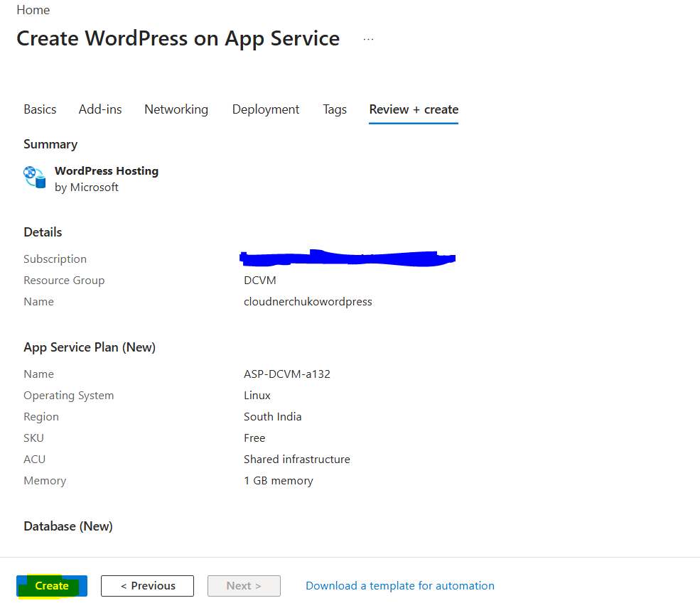Screen dimensions: 700x603
Task: Switch to the Basics tab
Action: [40, 109]
